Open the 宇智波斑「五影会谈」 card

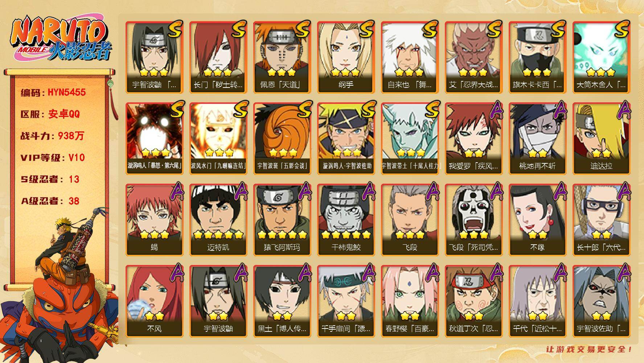coord(282,138)
